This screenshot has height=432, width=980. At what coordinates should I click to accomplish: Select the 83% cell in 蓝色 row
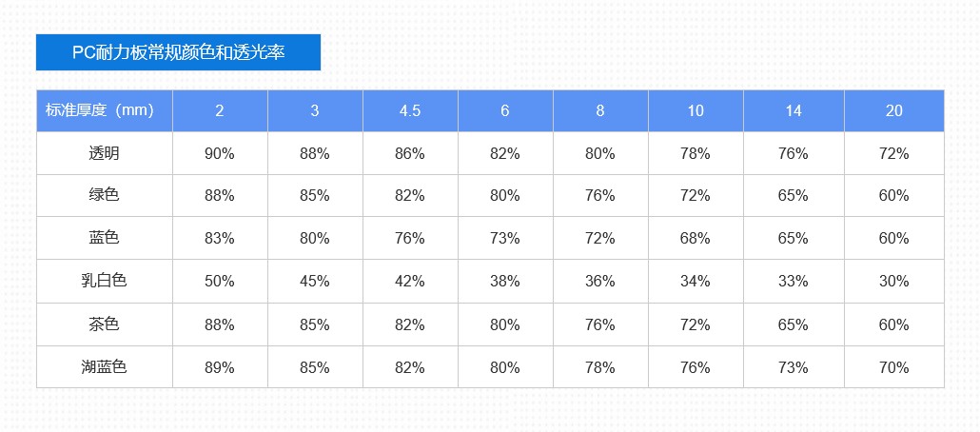pos(220,238)
